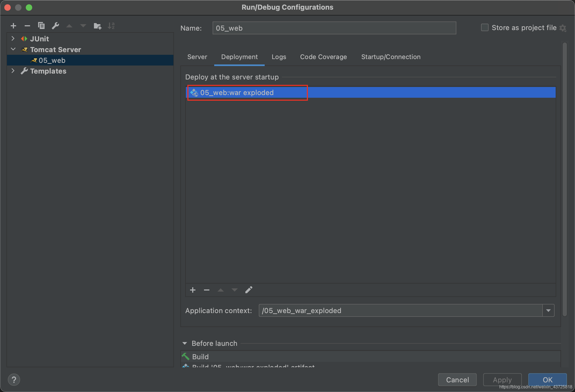Select the Tomcat Server tree label

coord(56,50)
